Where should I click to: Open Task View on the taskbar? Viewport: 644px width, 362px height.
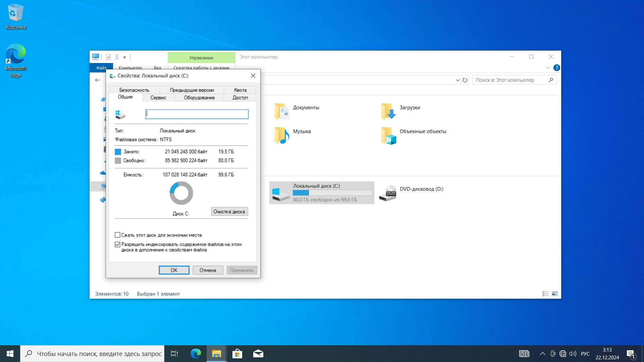(174, 354)
